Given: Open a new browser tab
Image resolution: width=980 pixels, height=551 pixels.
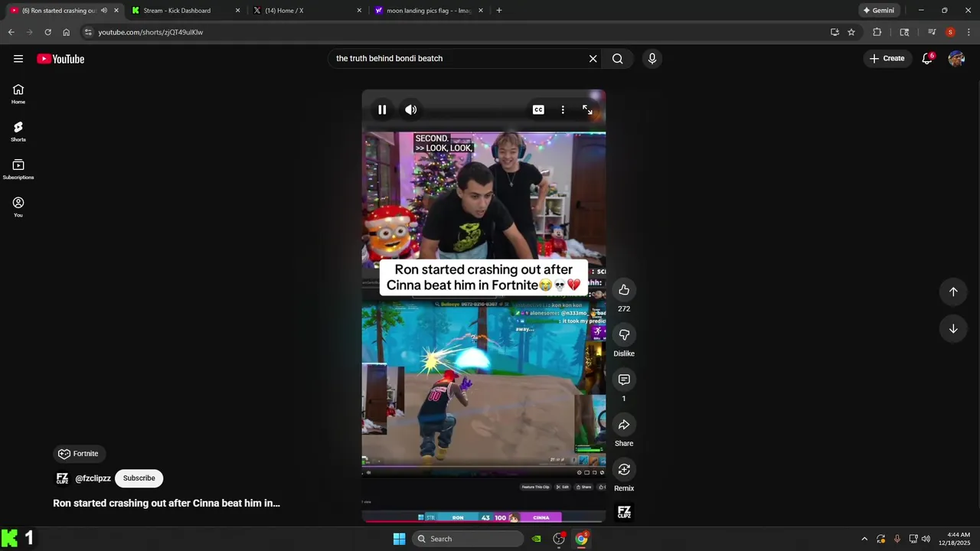Looking at the screenshot, I should [x=499, y=11].
